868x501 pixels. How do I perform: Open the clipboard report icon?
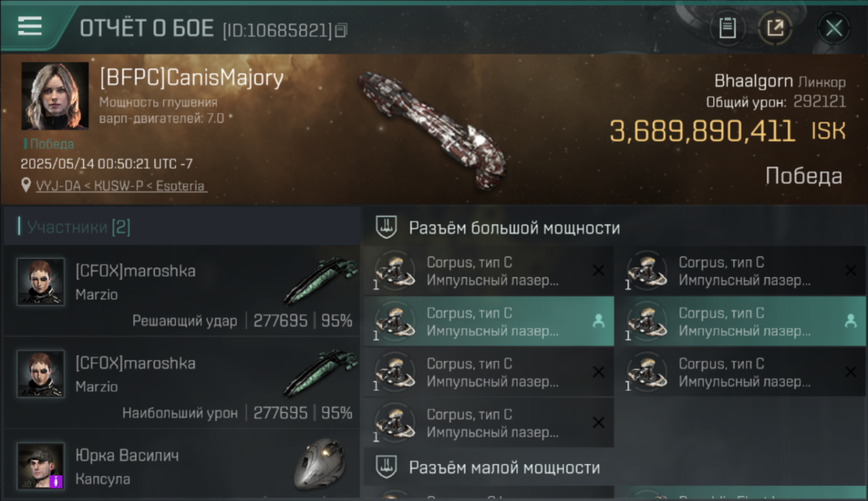(727, 28)
